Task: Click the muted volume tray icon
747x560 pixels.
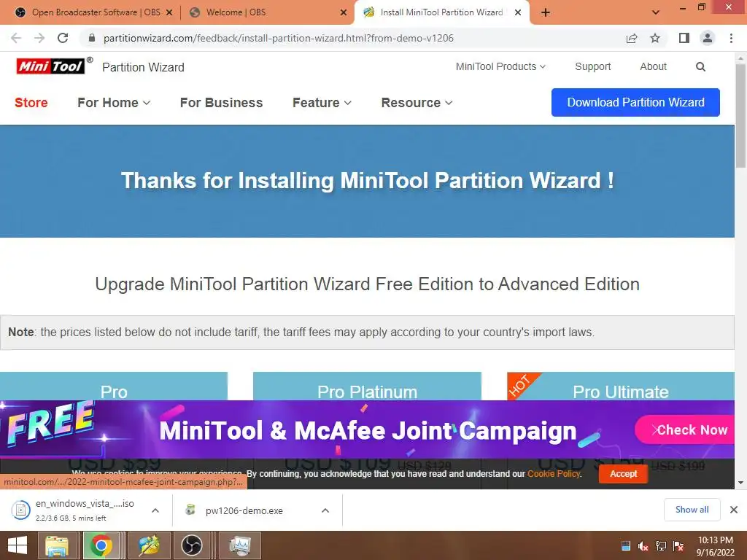Action: point(643,546)
